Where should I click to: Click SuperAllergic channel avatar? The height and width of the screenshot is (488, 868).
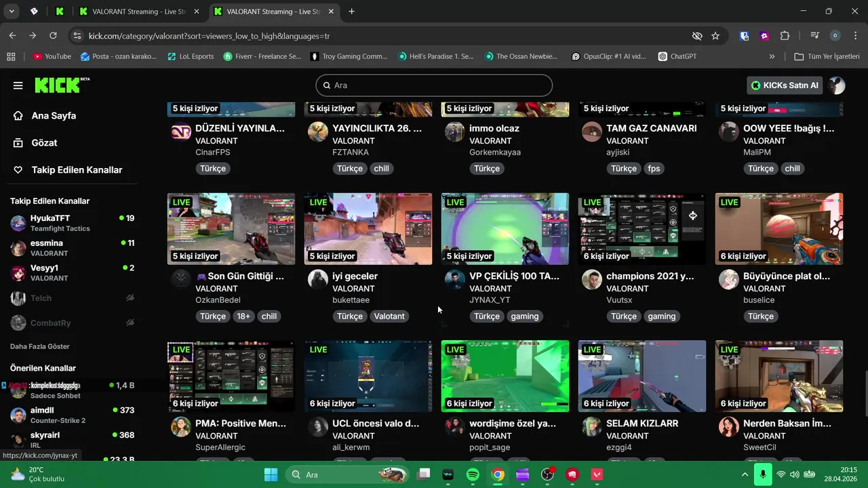point(180,426)
